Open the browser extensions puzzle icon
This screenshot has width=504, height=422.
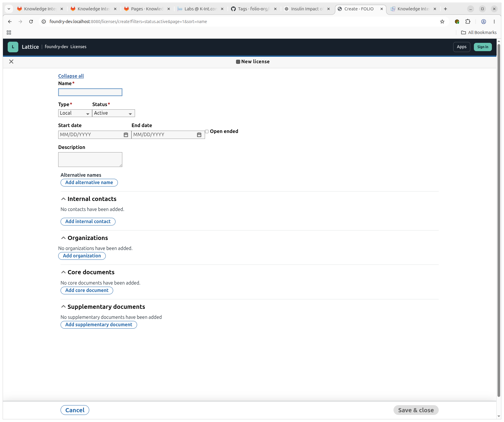[468, 22]
